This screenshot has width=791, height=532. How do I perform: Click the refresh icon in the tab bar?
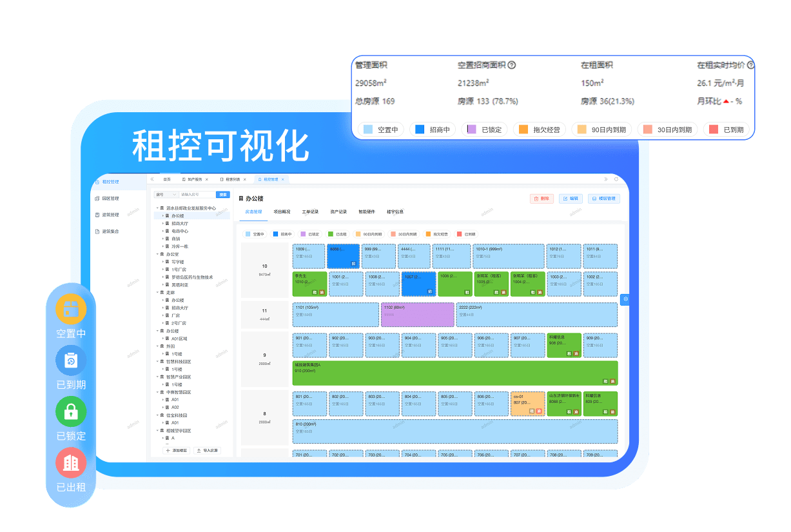coord(616,179)
